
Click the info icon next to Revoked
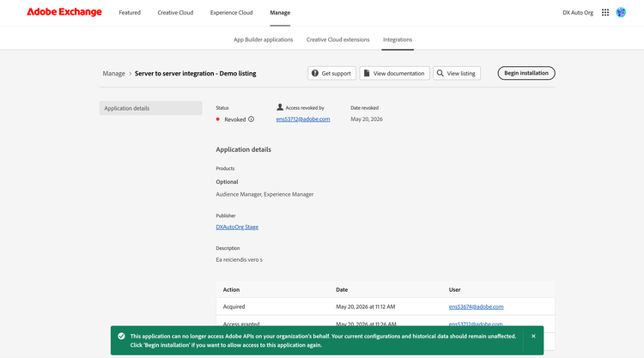tap(251, 119)
